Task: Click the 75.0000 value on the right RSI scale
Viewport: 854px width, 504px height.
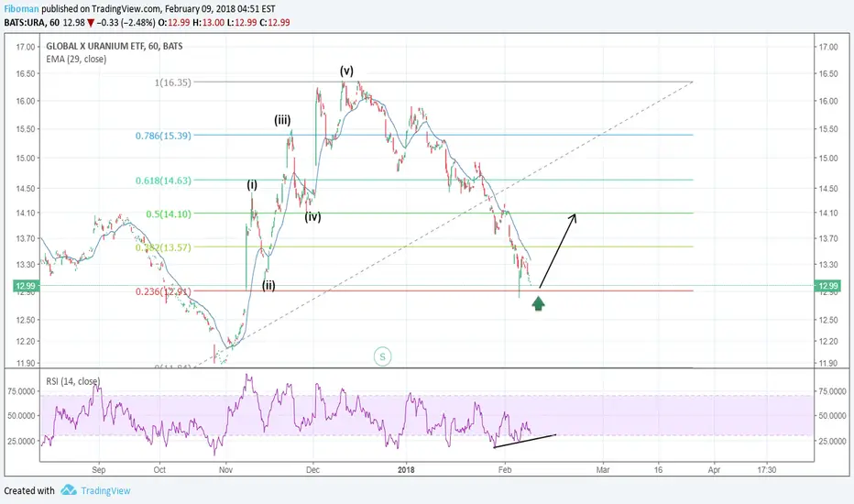Action: coord(833,391)
